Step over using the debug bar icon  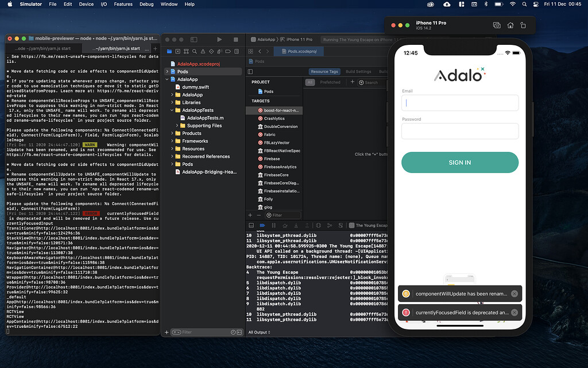pos(285,225)
